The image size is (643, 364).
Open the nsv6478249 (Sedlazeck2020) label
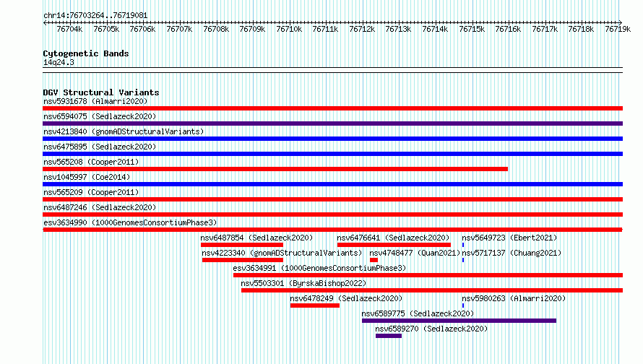tap(346, 298)
